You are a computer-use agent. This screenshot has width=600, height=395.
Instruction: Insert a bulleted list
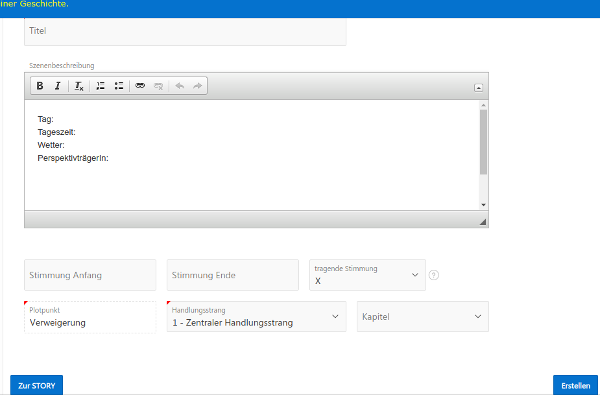(119, 86)
